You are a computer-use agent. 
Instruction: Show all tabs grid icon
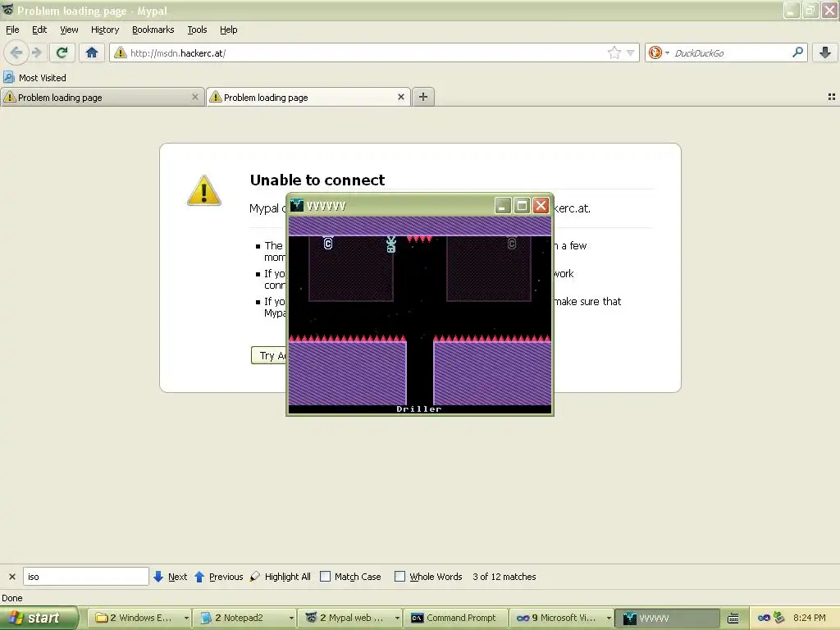coord(832,97)
